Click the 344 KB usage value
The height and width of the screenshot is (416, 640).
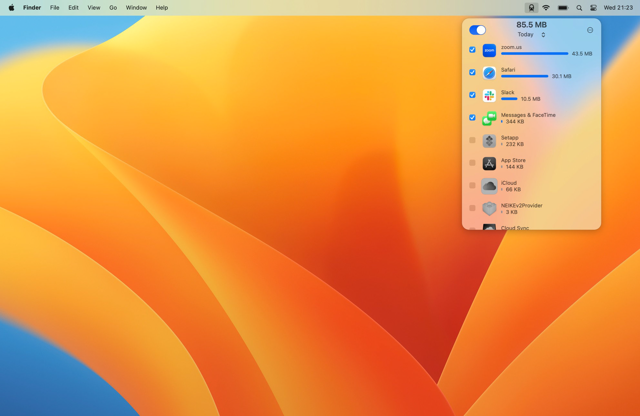pos(515,122)
